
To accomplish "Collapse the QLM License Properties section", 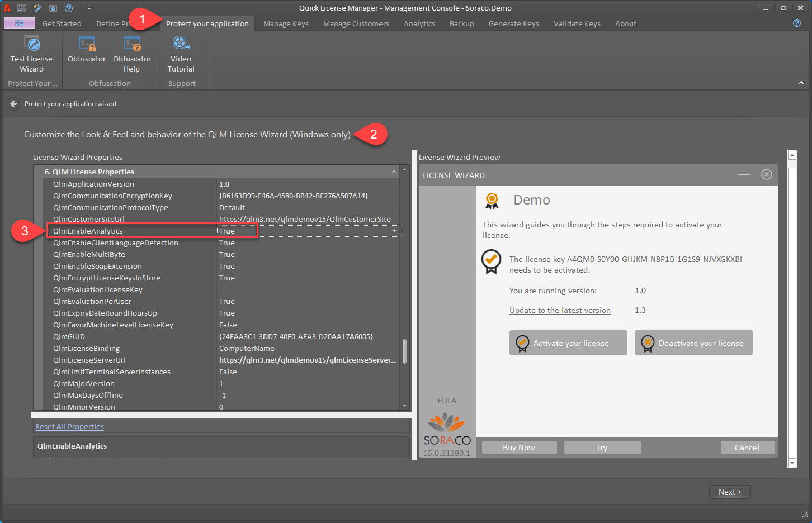I will coord(394,172).
